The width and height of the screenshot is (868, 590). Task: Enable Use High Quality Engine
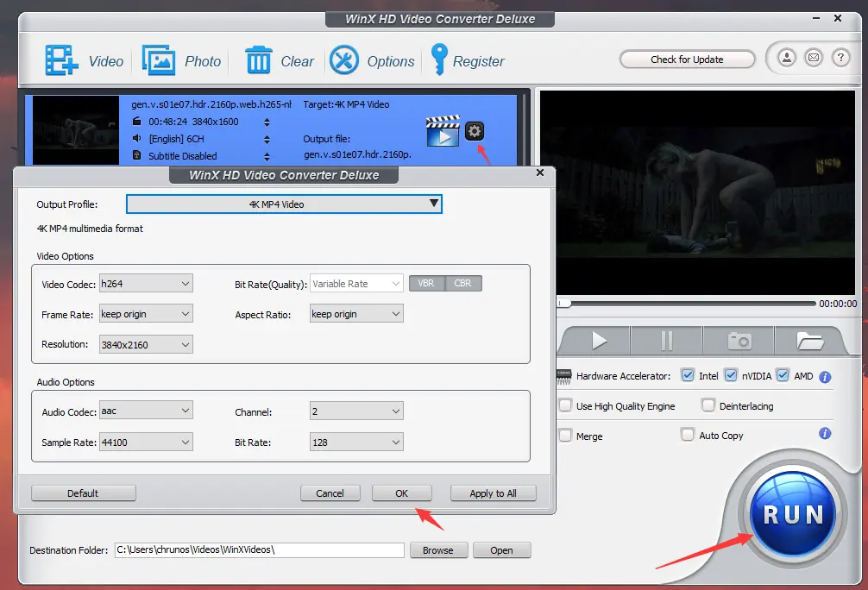point(566,405)
